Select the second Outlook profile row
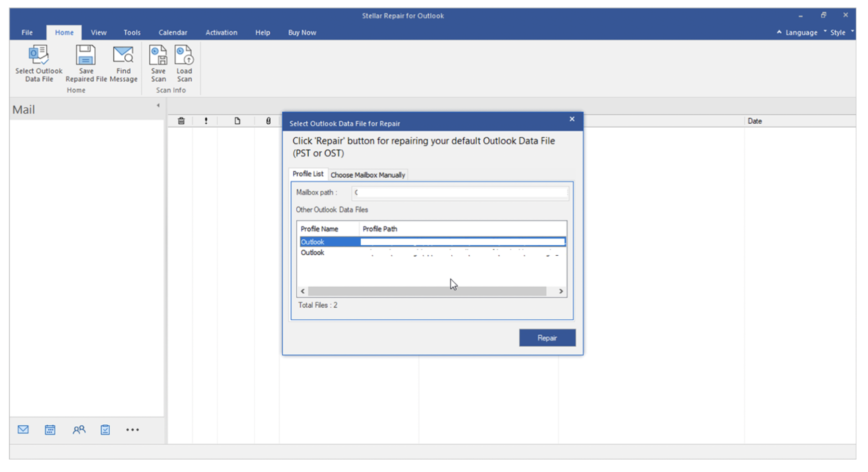This screenshot has height=472, width=868. click(x=433, y=252)
